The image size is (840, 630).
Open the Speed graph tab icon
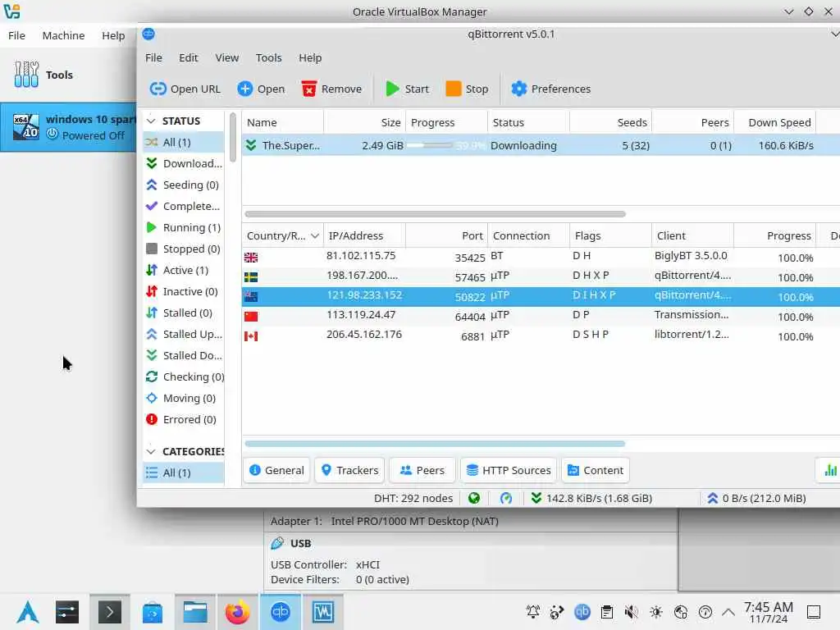tap(830, 470)
